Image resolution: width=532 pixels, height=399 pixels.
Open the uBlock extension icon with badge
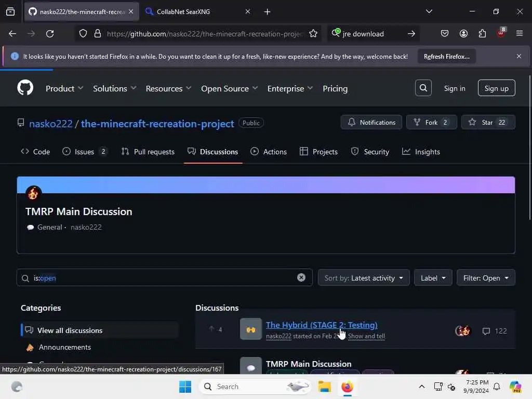click(x=501, y=33)
